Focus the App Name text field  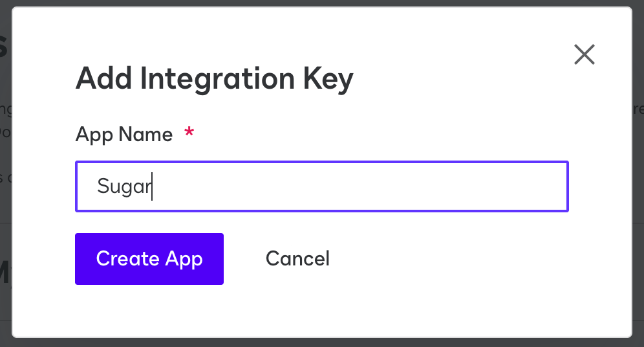pos(321,186)
